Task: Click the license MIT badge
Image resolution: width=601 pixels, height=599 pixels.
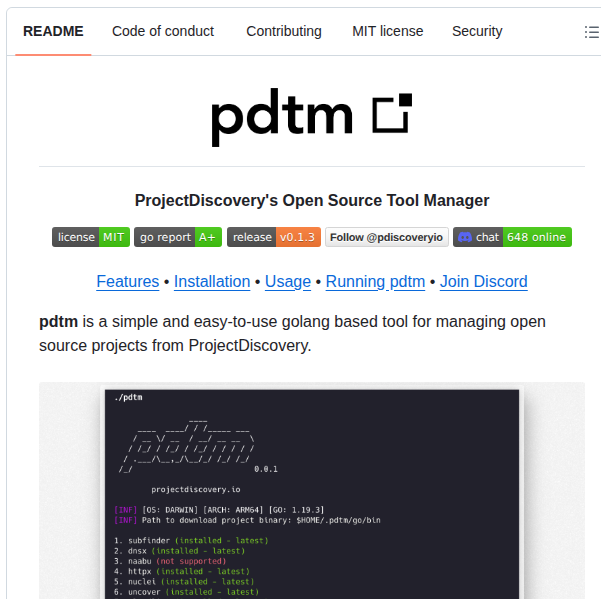Action: [x=91, y=237]
